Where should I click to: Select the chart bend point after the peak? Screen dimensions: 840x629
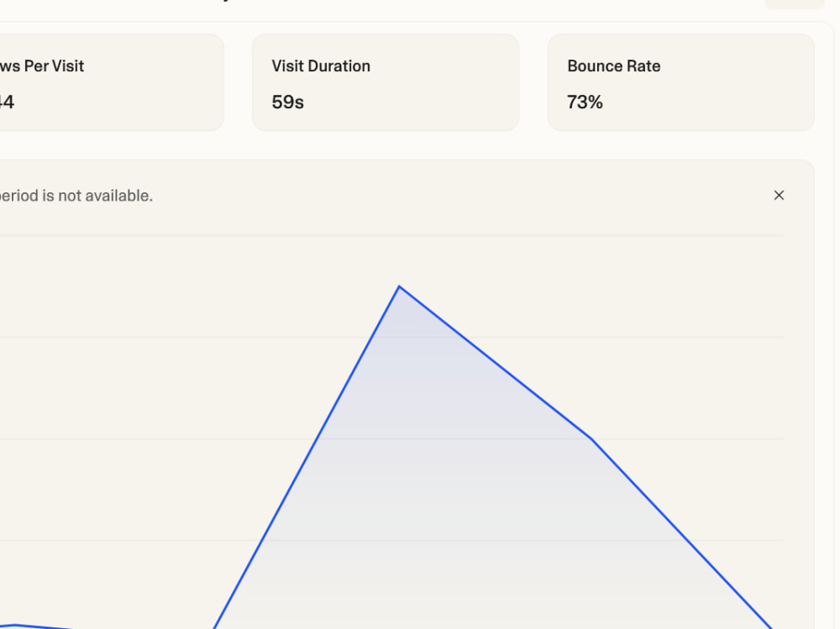point(591,439)
